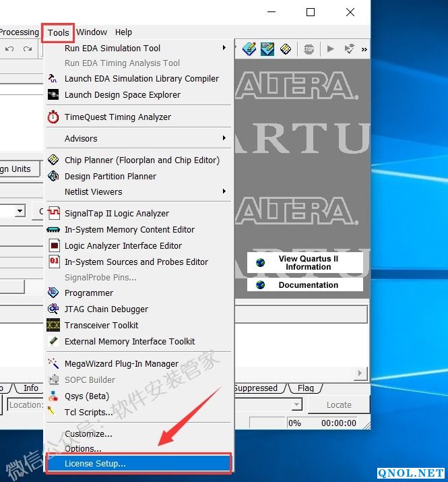
Task: Launch JTAG Chain Debugger
Action: tap(106, 309)
